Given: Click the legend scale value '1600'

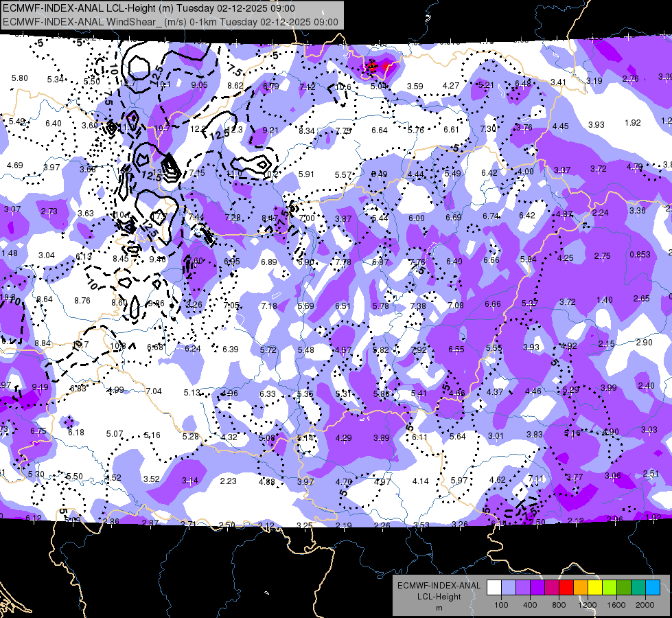Looking at the screenshot, I should (x=616, y=605).
